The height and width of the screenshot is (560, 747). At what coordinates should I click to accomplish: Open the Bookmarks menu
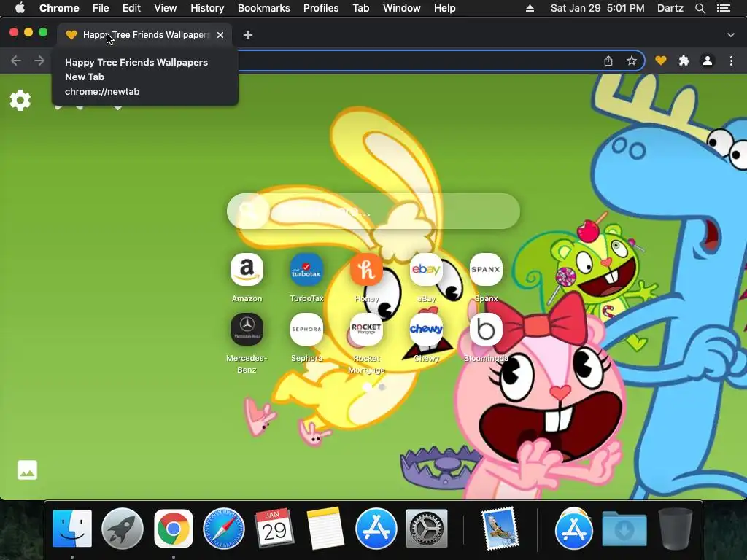(264, 8)
